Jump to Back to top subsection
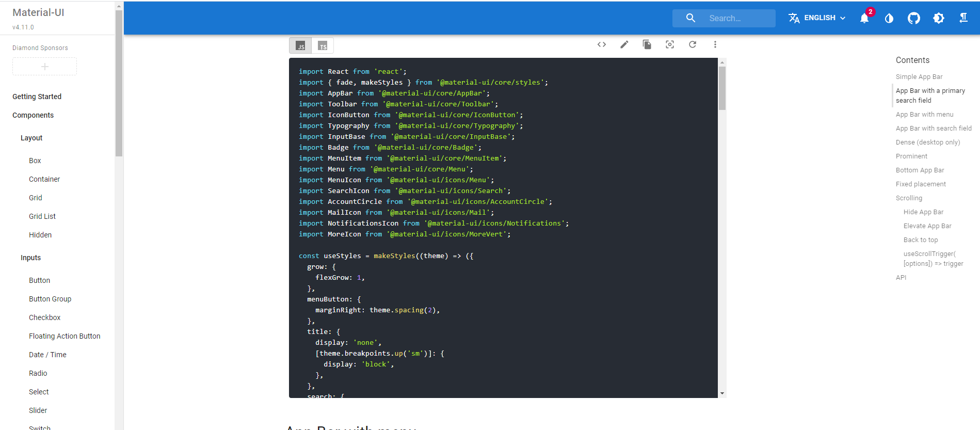 coord(921,240)
